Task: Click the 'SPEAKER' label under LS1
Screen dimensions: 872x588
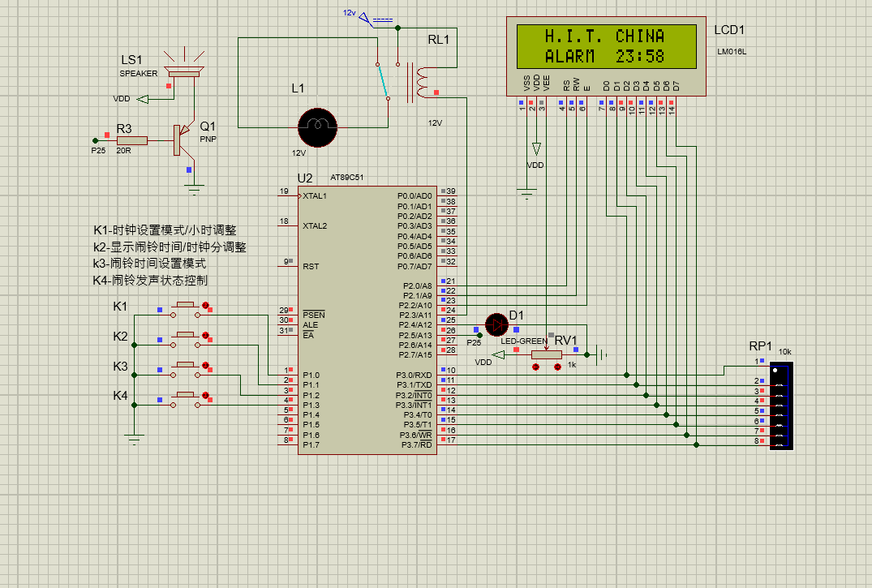Action: 139,74
